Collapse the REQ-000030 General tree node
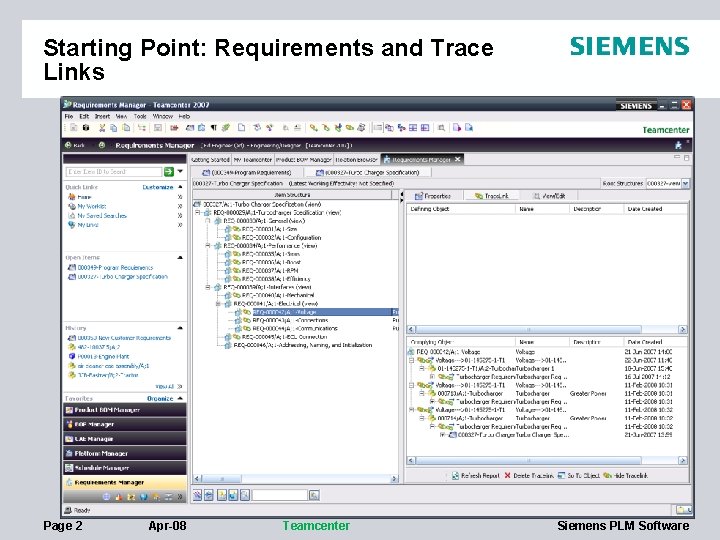720x540 pixels. click(208, 221)
